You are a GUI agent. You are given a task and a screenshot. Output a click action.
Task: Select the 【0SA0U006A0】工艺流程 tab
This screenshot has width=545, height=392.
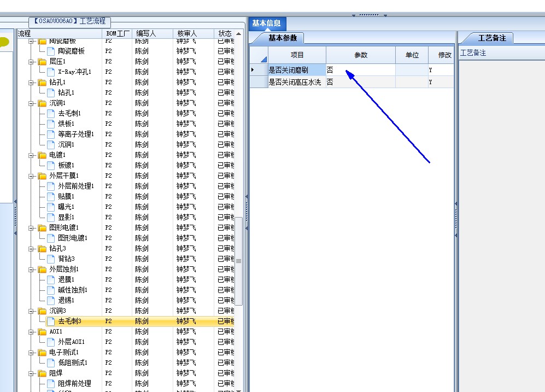[x=70, y=21]
